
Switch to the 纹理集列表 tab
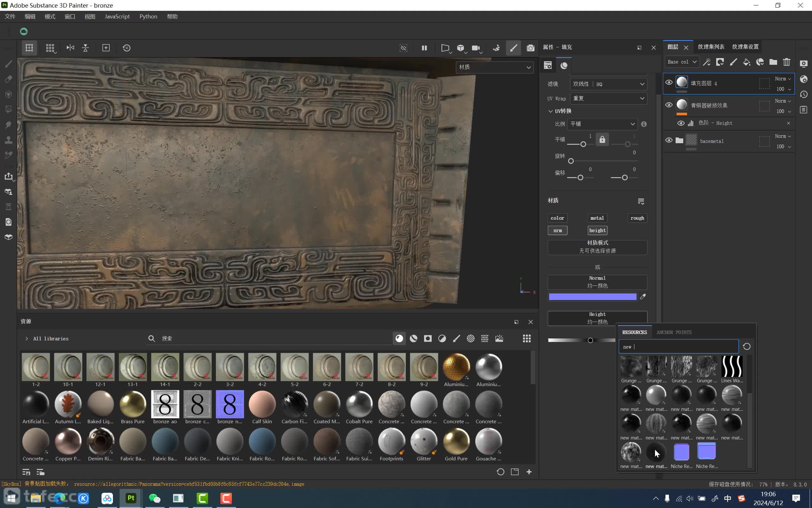pyautogui.click(x=711, y=47)
